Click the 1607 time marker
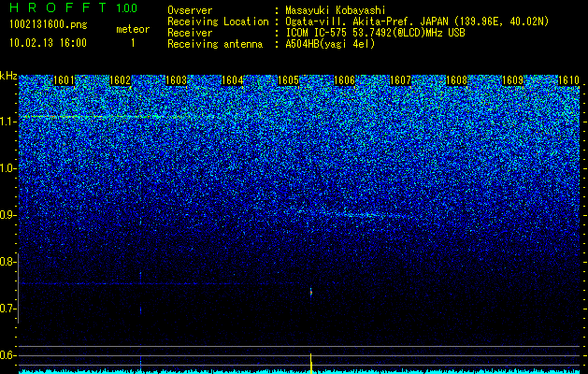 point(401,80)
